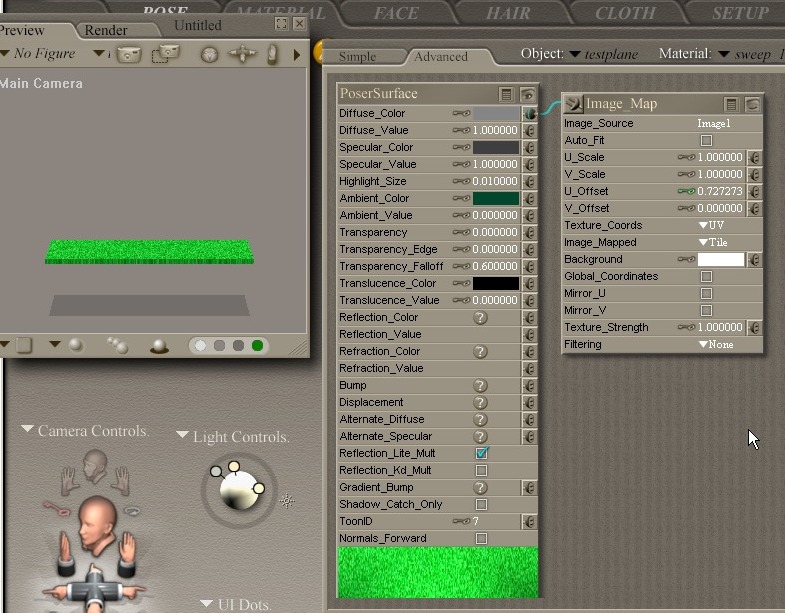This screenshot has width=785, height=613.
Task: Click the Diffuse_Value animation key icon
Action: (x=461, y=130)
